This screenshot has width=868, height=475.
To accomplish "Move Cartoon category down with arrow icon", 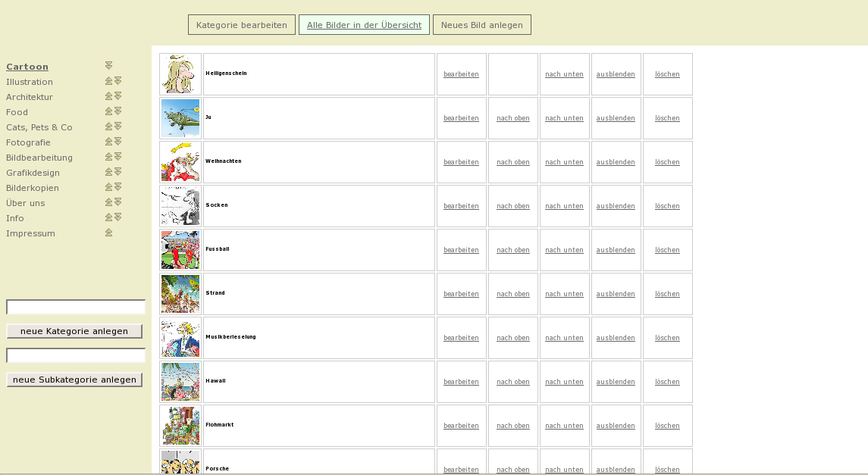I will click(108, 66).
